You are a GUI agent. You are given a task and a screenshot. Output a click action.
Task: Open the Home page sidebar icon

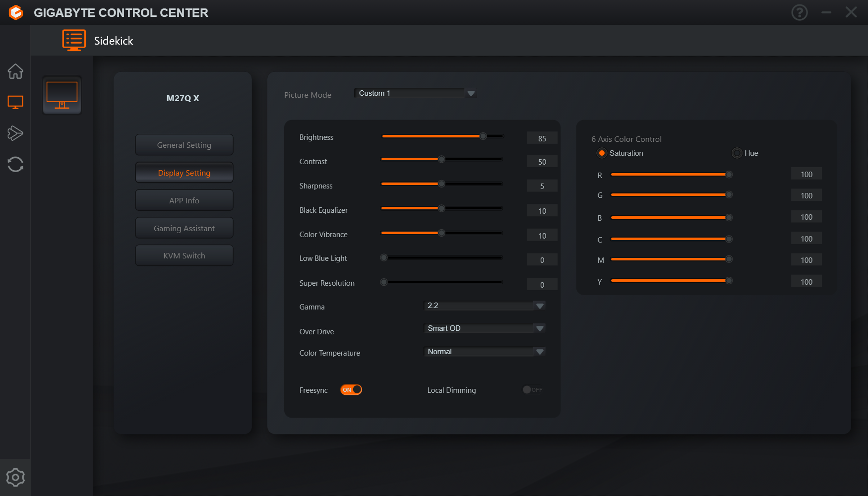pyautogui.click(x=15, y=71)
